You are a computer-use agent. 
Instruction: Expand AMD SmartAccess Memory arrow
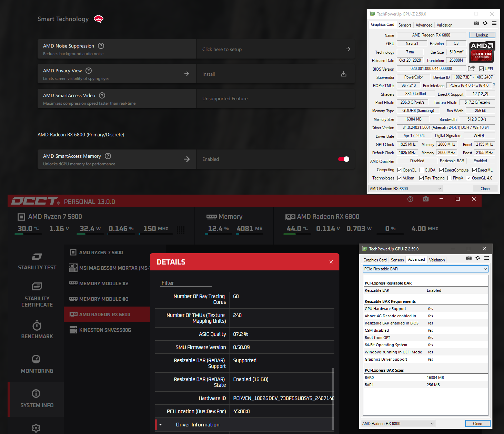click(187, 159)
